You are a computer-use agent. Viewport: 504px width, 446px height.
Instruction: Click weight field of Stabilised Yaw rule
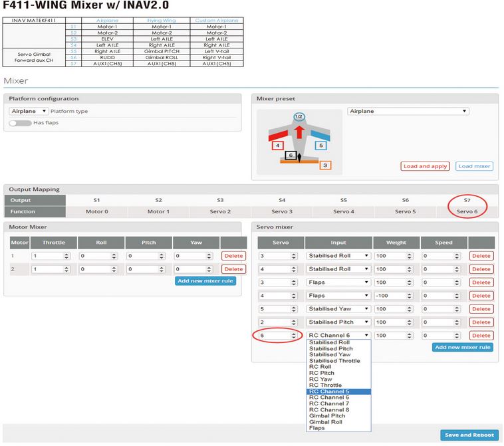click(394, 309)
